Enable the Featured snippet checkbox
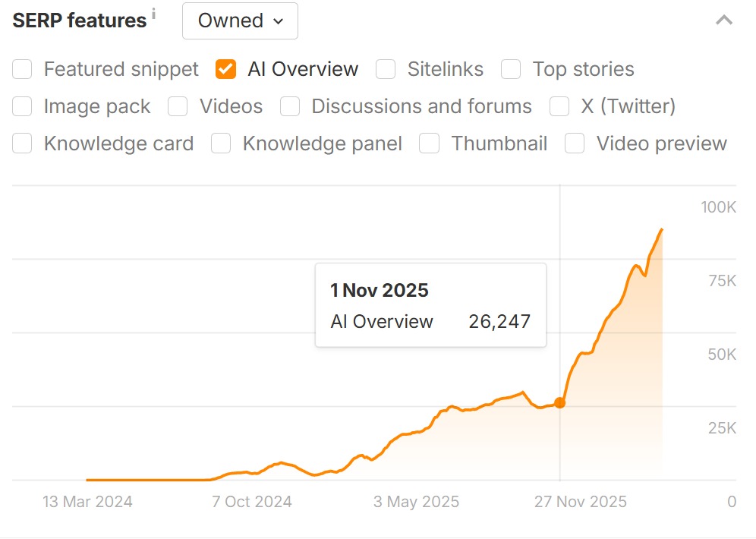Screen dimensions: 756x539 (23, 69)
